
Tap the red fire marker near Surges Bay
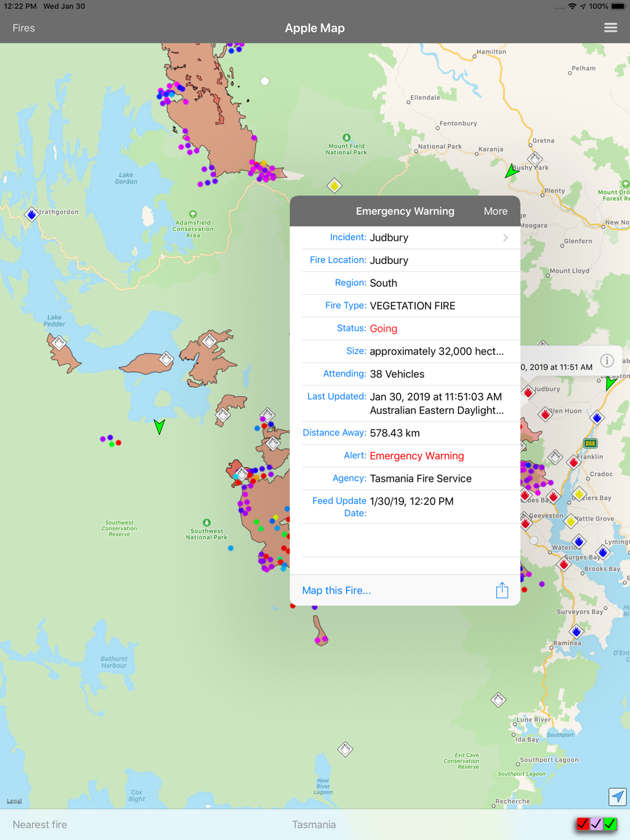[564, 564]
